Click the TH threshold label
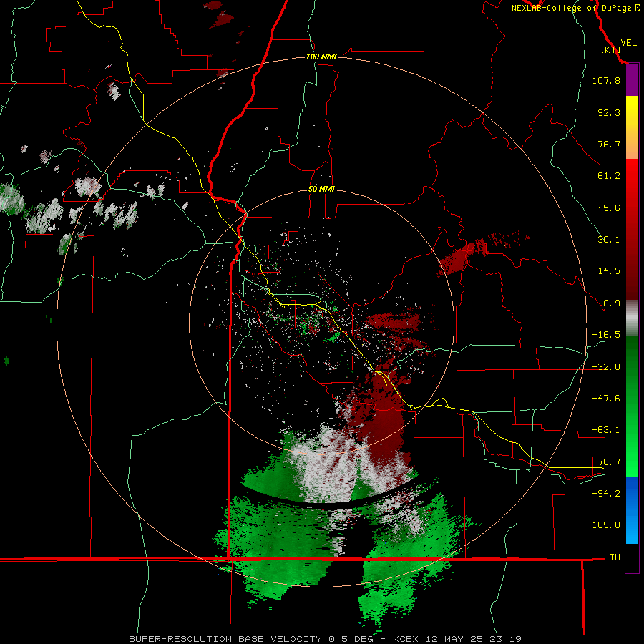 pos(615,557)
